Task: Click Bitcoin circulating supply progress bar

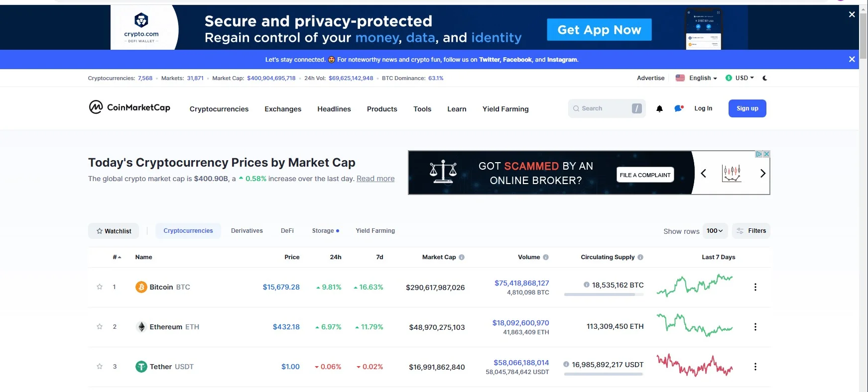Action: point(604,294)
